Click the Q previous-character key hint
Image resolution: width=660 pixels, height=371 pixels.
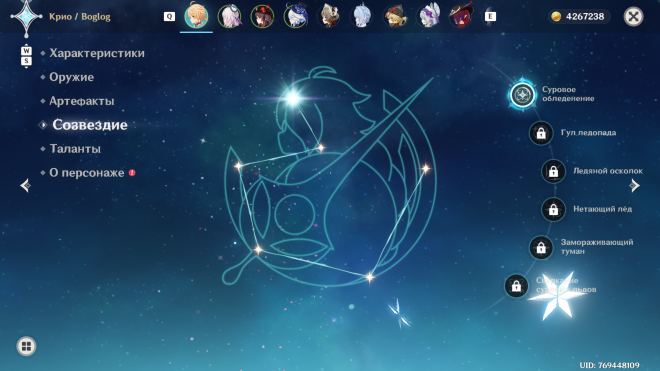[169, 16]
